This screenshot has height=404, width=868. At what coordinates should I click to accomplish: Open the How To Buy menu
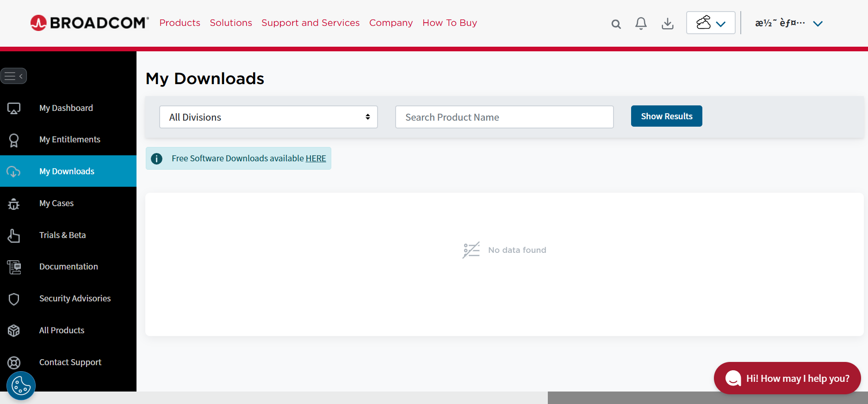tap(450, 23)
